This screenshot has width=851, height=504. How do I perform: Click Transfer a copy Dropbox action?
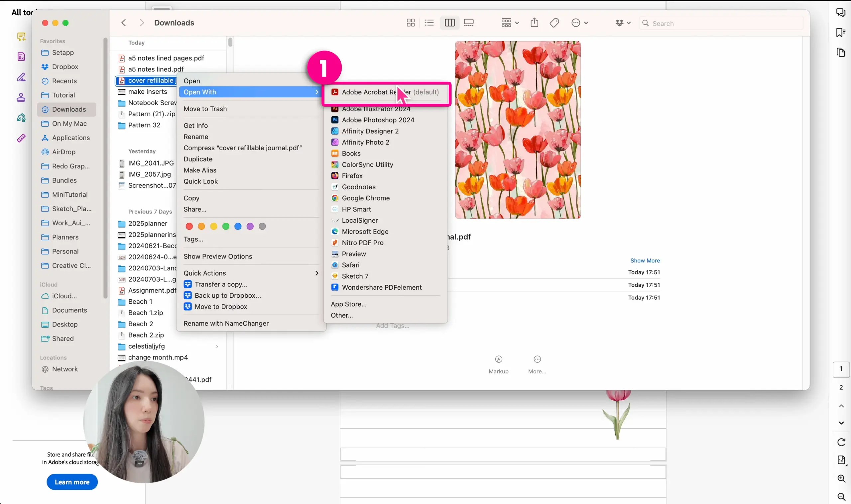[x=250, y=284]
